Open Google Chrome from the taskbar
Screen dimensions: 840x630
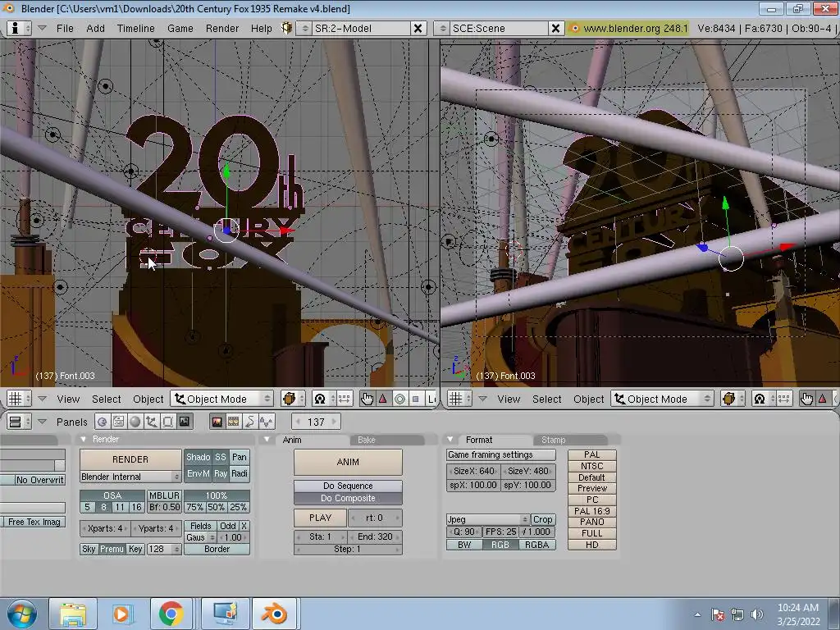pos(171,614)
